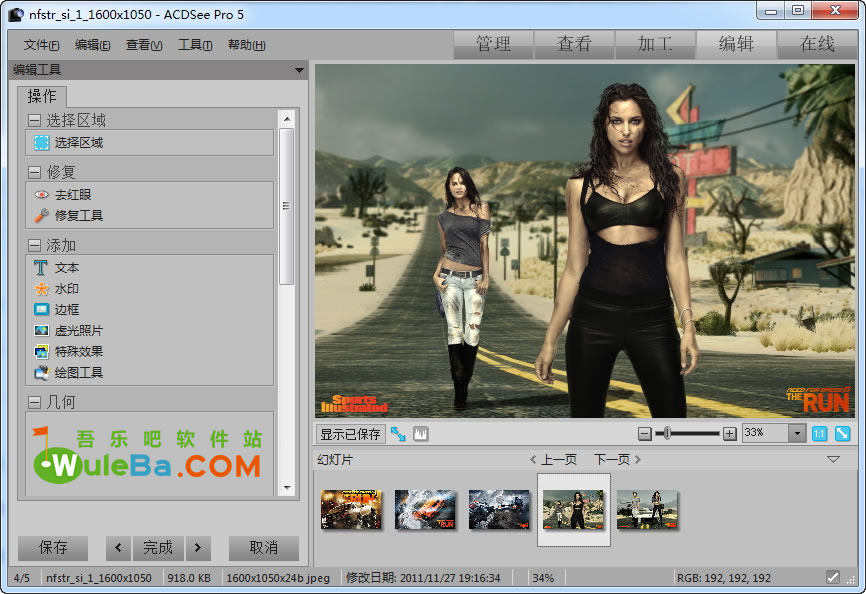The image size is (866, 594).
Task: Click the 34% status bar entry
Action: click(543, 578)
